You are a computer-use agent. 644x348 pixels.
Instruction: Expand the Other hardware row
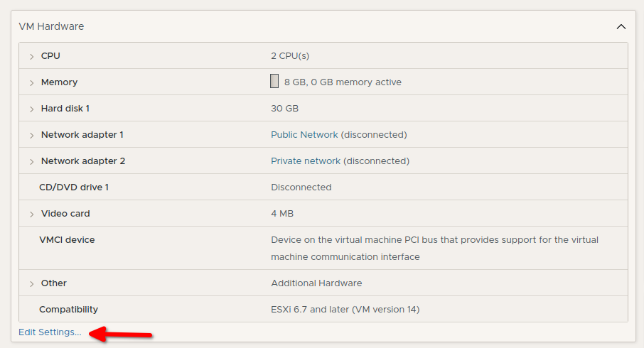click(31, 283)
